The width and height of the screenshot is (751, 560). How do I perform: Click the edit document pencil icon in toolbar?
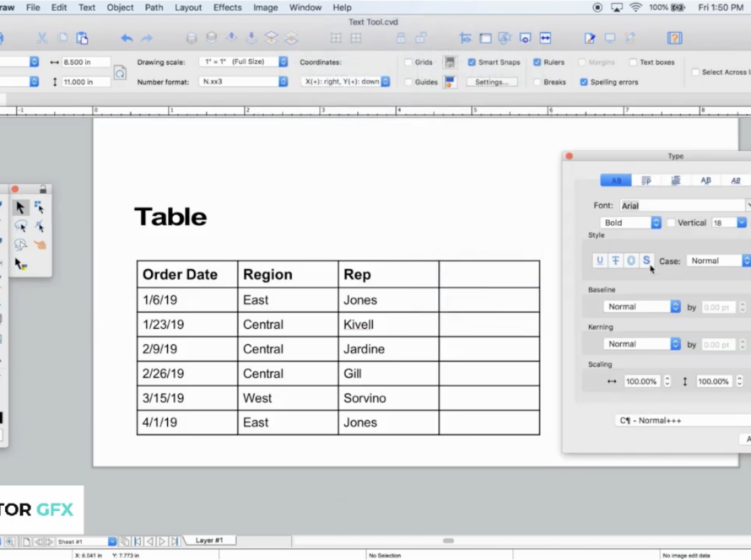[590, 38]
